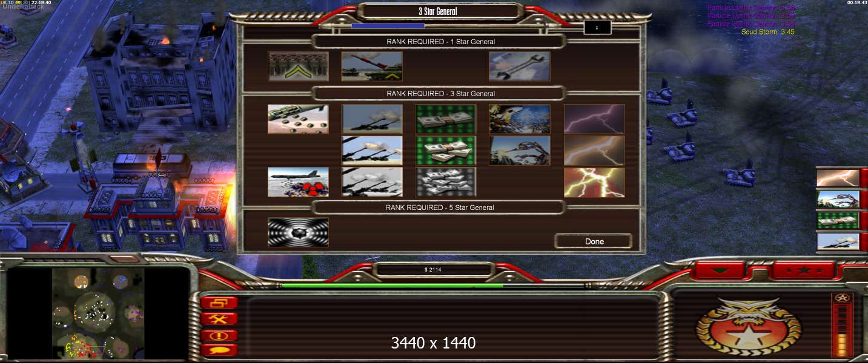Pick the icy mech claw power, upper icon

tap(520, 119)
